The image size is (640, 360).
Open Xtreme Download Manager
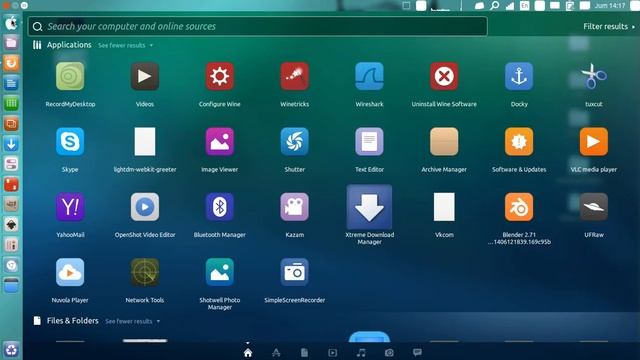[369, 207]
